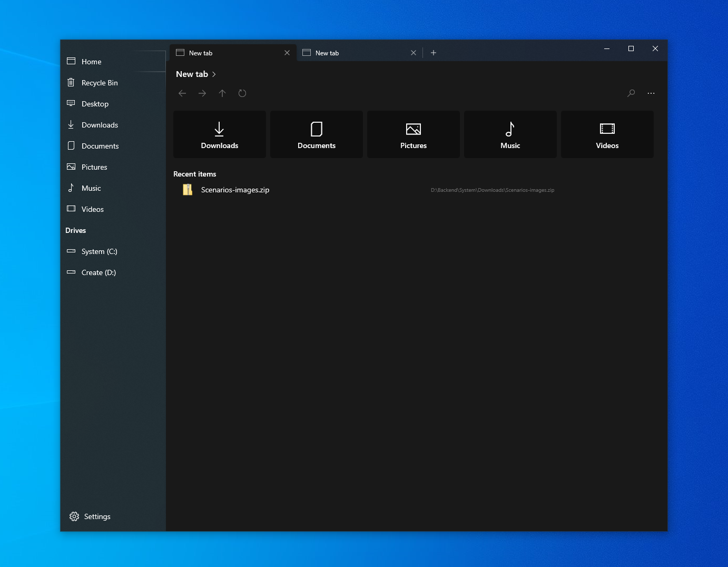The height and width of the screenshot is (567, 728).
Task: Open the Recycle Bin from the sidebar
Action: coord(99,83)
